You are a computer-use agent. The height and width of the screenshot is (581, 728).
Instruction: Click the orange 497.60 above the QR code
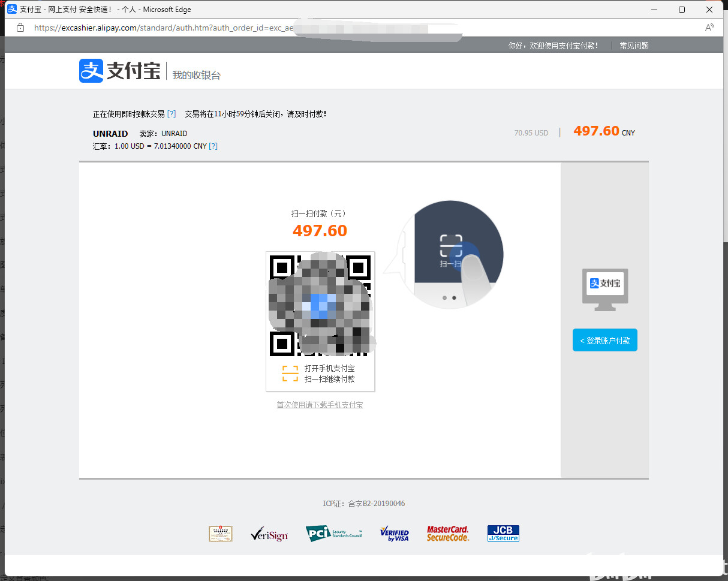[x=320, y=231]
